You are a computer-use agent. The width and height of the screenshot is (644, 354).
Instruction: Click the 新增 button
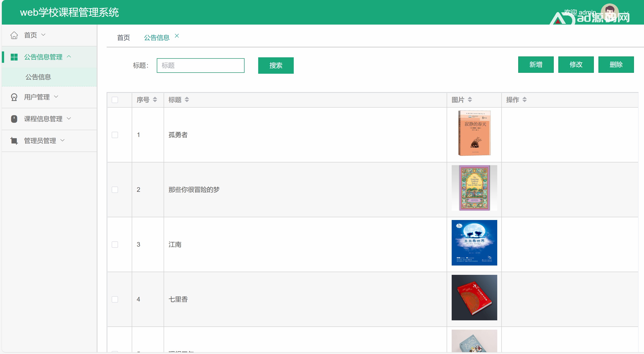(x=536, y=65)
